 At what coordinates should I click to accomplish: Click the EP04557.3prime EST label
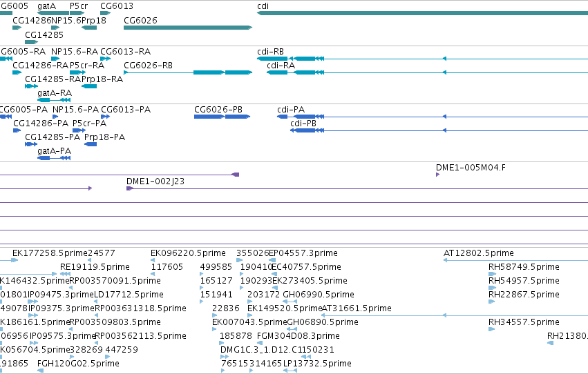tap(303, 253)
